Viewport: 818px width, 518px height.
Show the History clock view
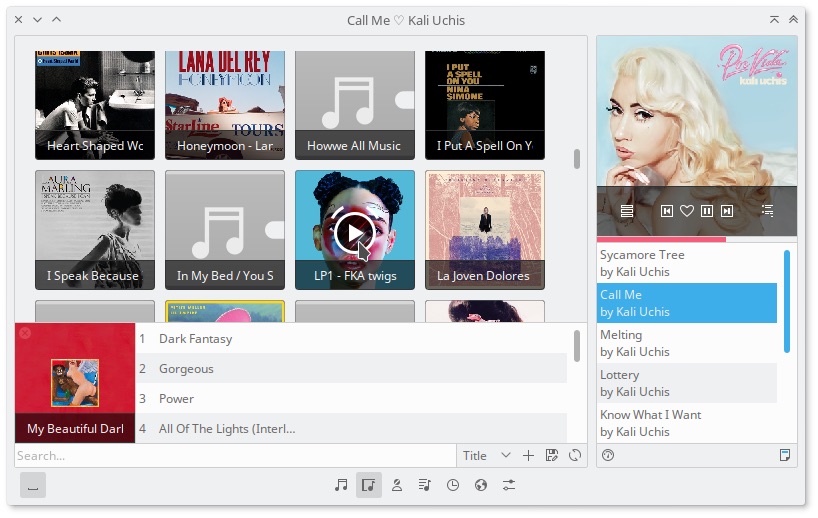click(453, 485)
